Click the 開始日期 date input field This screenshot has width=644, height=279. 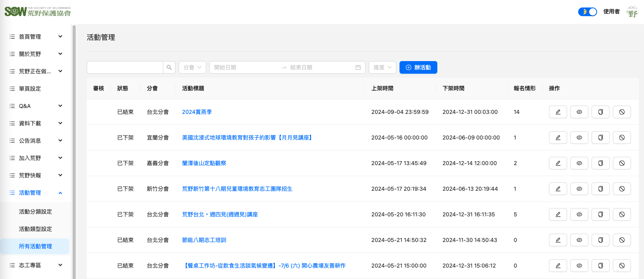click(x=245, y=67)
